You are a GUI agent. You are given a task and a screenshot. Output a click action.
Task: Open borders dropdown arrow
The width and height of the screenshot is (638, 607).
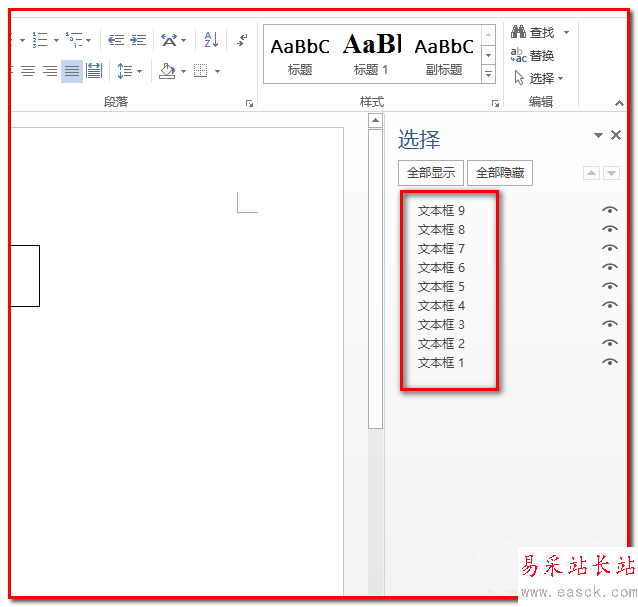coord(217,72)
